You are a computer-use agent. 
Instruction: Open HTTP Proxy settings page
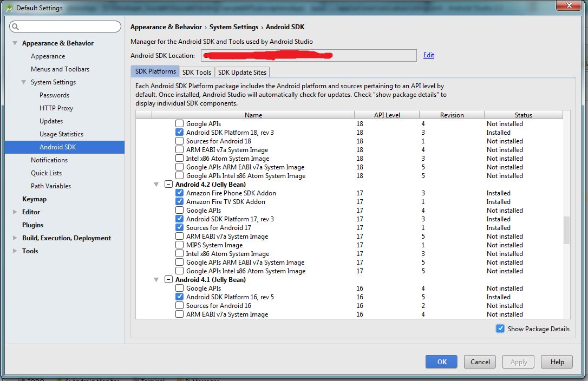point(56,108)
